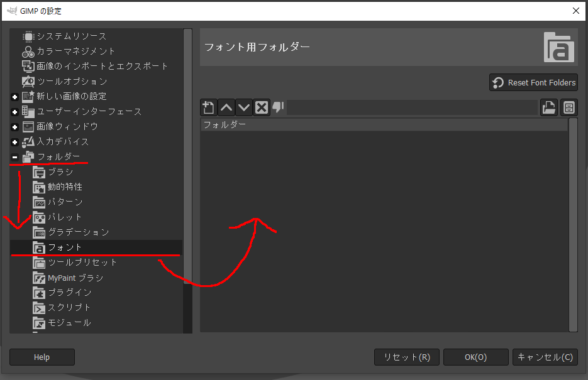Select グラデーション folder entry

[79, 232]
